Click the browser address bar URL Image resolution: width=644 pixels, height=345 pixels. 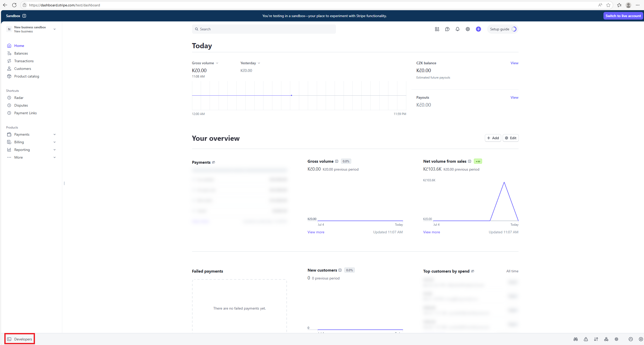[64, 5]
